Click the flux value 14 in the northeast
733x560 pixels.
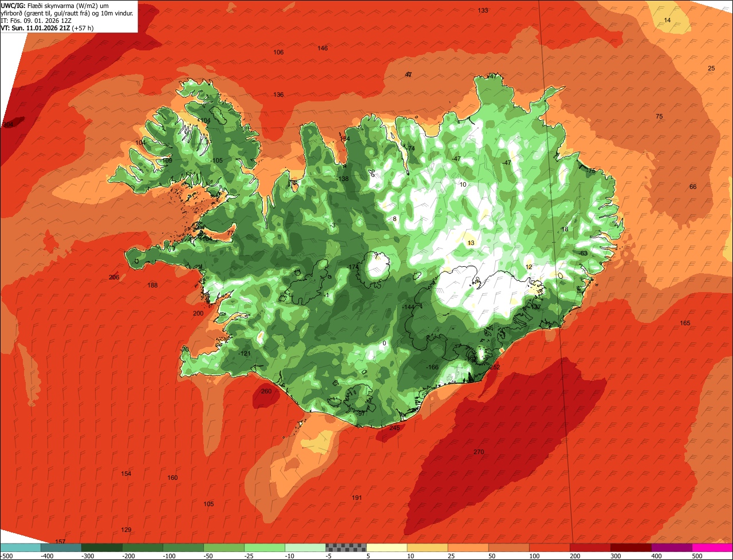point(667,20)
